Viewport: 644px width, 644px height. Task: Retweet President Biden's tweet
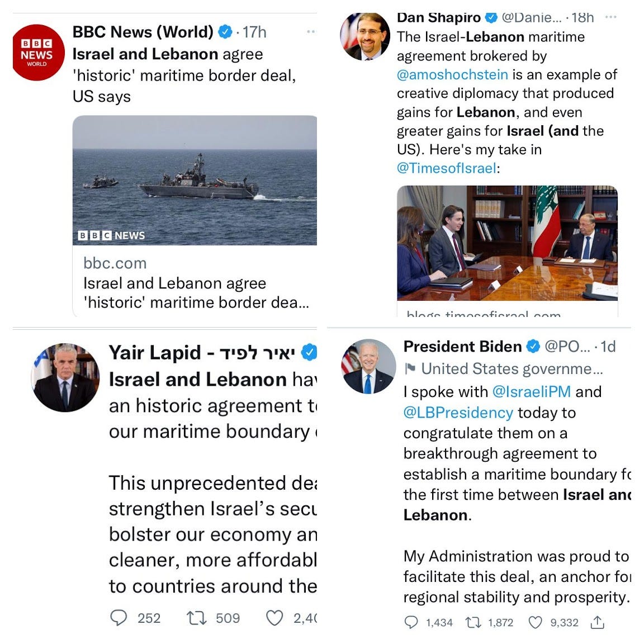pos(473,623)
